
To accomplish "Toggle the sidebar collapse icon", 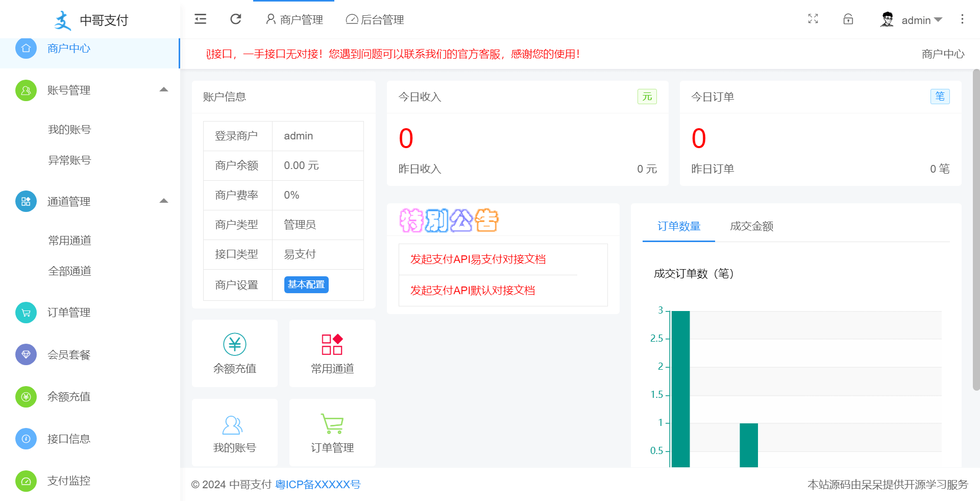I will (201, 19).
